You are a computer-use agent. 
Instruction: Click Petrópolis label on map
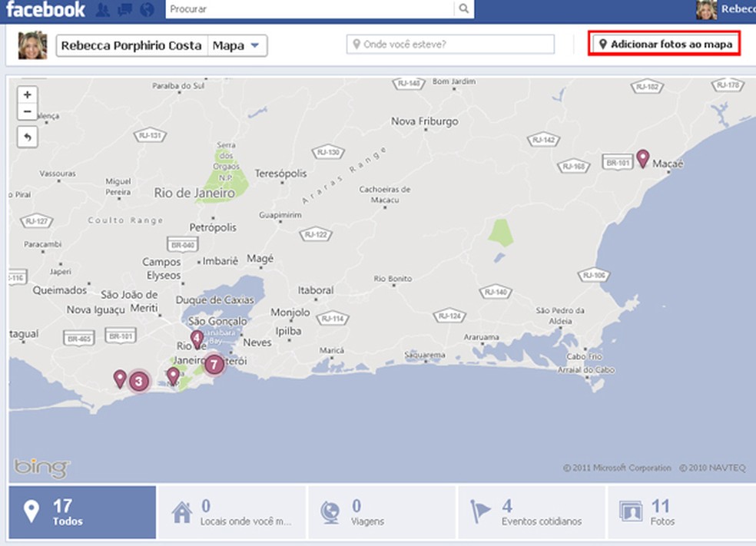tap(213, 227)
